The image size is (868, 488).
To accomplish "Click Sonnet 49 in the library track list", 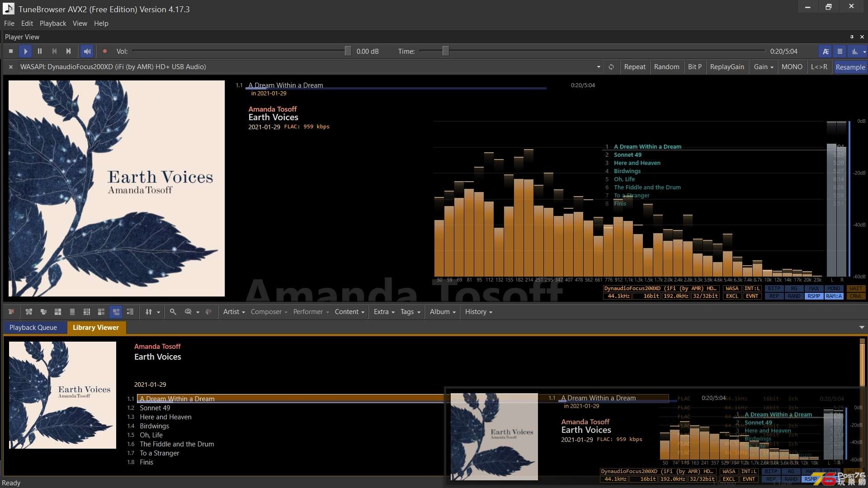I will 155,408.
